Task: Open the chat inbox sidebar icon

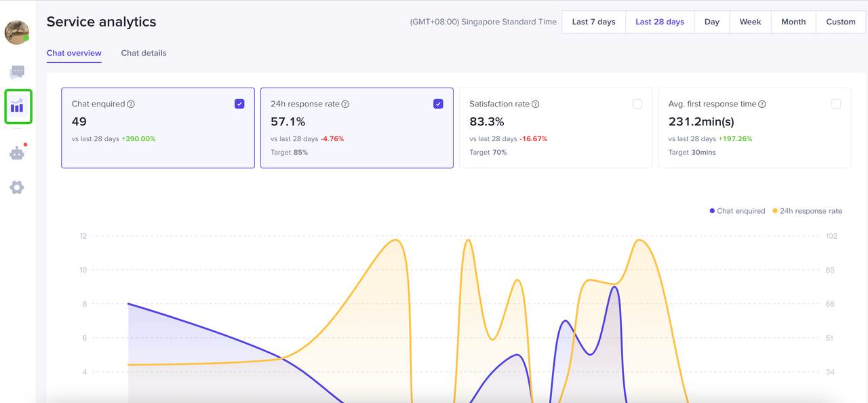Action: coord(17,72)
